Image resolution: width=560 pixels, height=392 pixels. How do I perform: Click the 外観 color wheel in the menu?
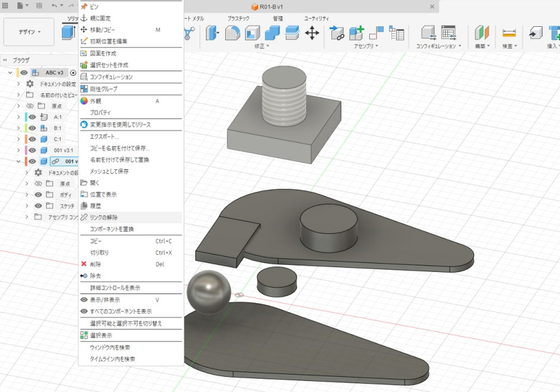(x=85, y=101)
